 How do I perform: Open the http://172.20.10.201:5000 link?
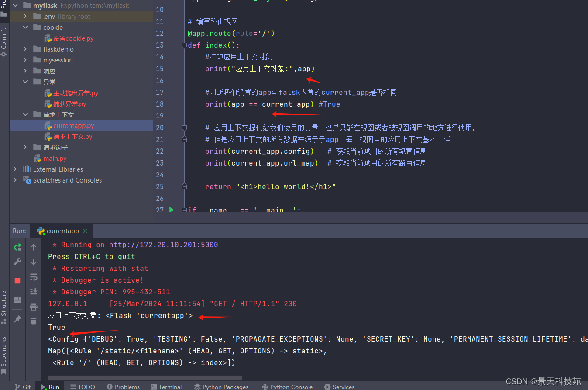pos(163,245)
